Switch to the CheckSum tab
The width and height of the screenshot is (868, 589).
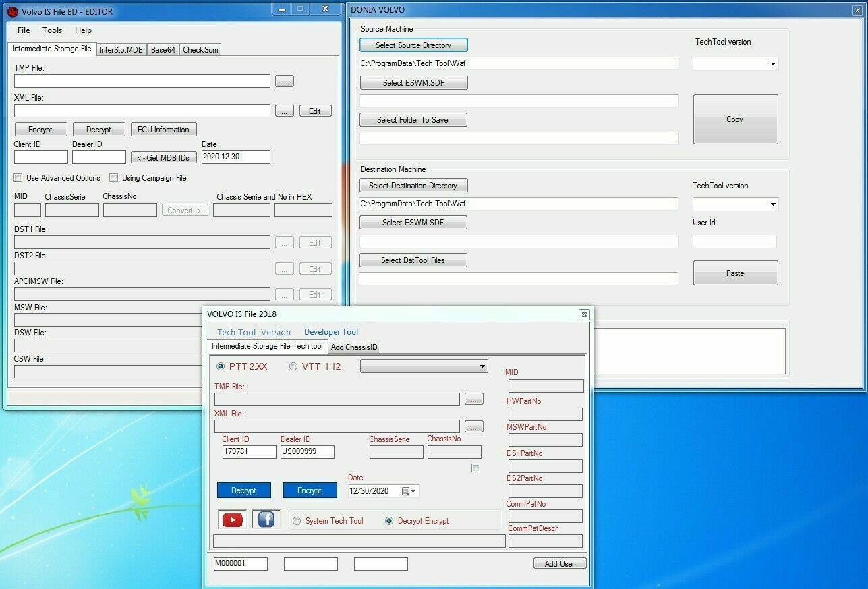pos(200,49)
